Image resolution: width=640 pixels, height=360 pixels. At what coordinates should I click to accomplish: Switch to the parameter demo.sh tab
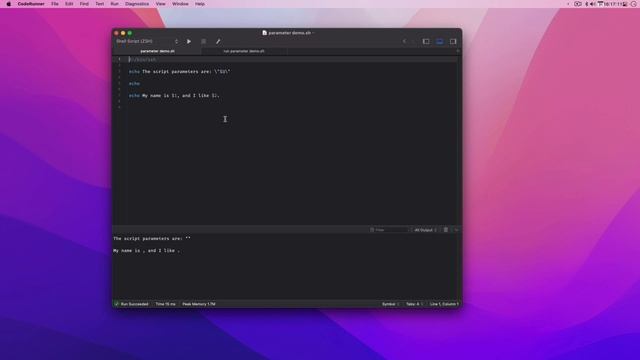click(158, 51)
